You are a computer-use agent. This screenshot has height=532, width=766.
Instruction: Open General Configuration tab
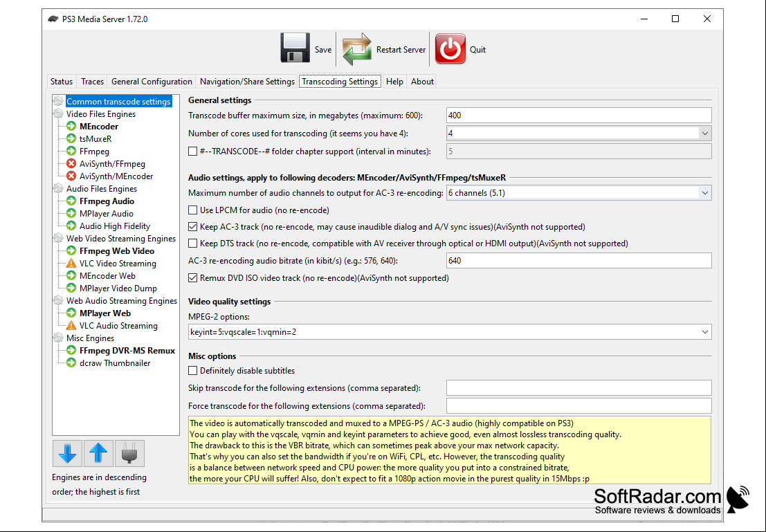(152, 82)
